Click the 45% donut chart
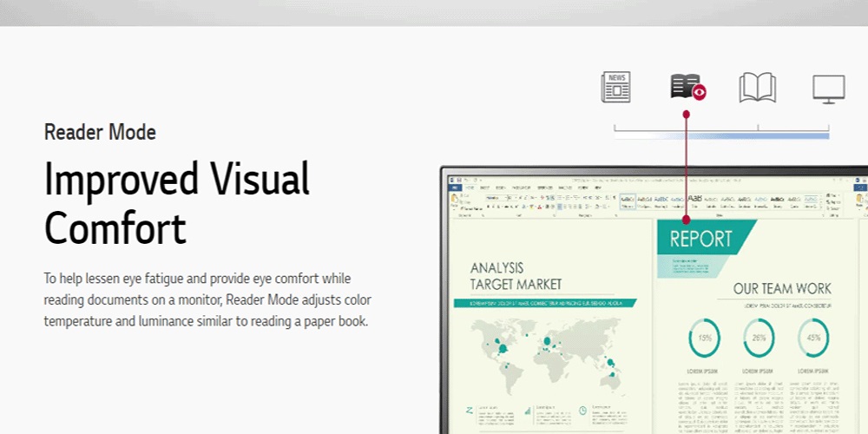The image size is (868, 434). (x=813, y=338)
